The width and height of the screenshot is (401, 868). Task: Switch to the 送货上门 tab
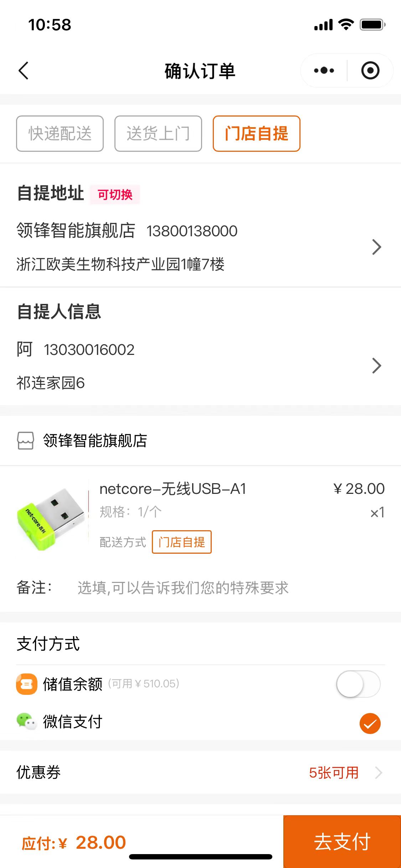[x=158, y=134]
